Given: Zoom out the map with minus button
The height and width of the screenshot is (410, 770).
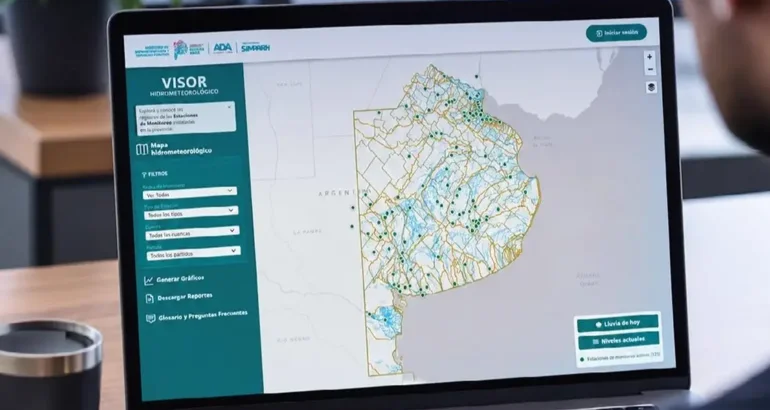Looking at the screenshot, I should (650, 70).
